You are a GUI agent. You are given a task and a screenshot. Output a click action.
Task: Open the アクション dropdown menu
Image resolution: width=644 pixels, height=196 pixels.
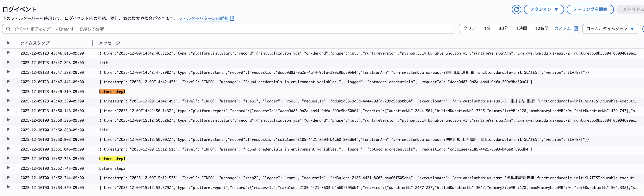pos(544,9)
